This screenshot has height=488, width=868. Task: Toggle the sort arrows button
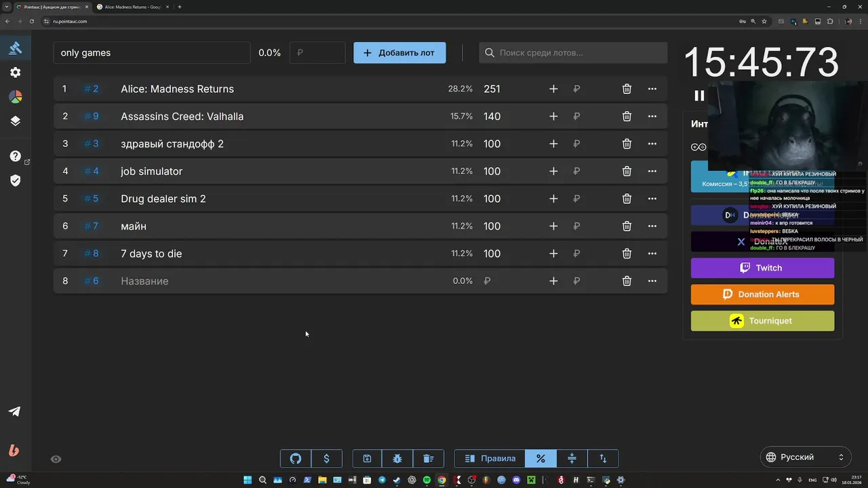tap(603, 458)
